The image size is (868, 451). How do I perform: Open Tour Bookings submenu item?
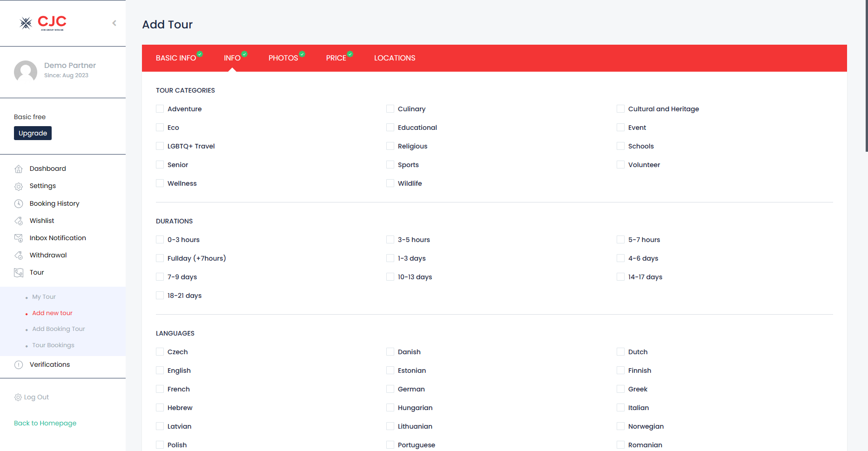click(x=53, y=345)
